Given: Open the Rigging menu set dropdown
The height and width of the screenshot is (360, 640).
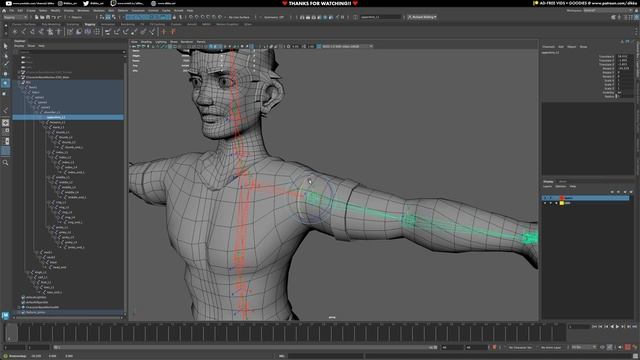Looking at the screenshot, I should 15,17.
